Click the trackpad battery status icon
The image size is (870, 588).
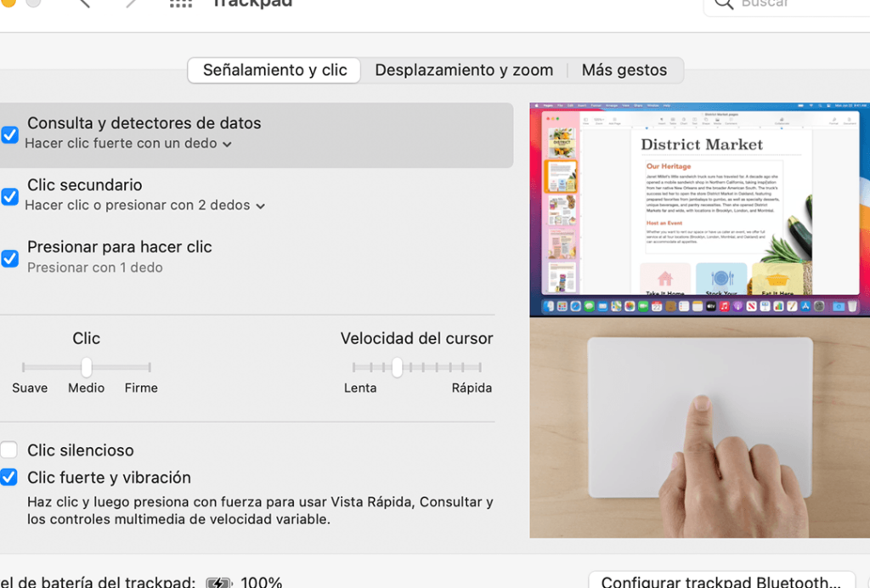pos(219,582)
